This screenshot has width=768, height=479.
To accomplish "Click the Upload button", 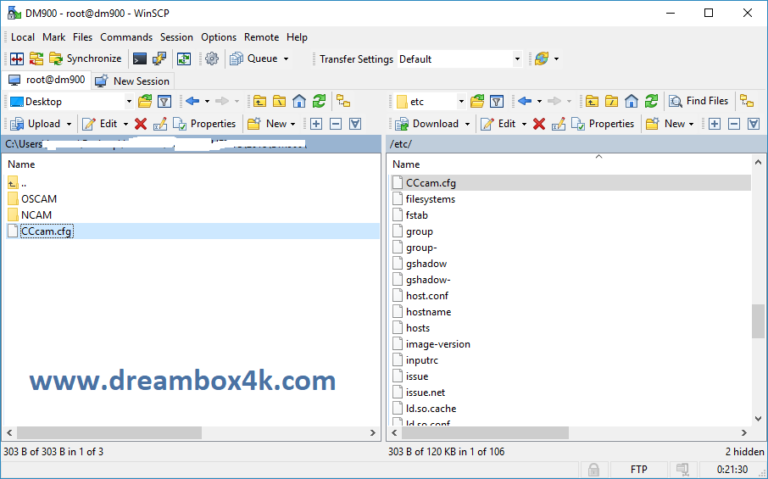I will click(37, 124).
